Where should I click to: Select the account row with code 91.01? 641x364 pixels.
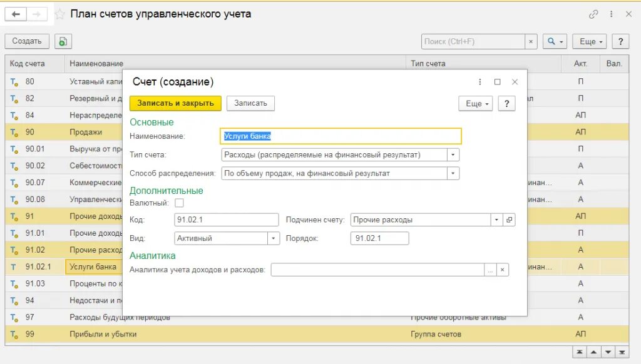click(64, 233)
